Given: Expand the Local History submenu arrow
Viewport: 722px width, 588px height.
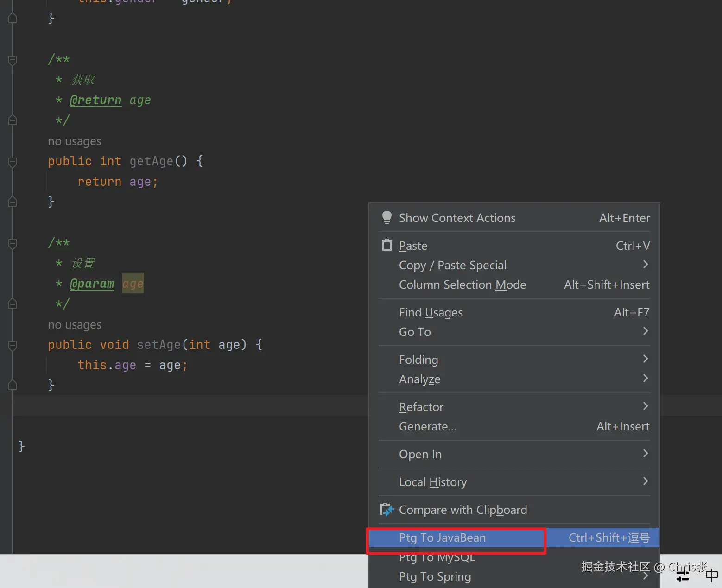Looking at the screenshot, I should pyautogui.click(x=646, y=481).
